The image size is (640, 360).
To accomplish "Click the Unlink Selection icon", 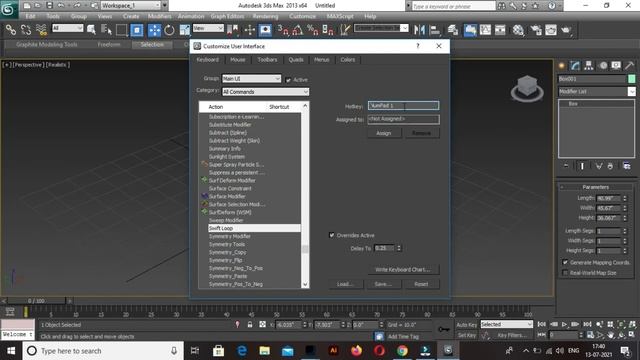I will (26, 30).
